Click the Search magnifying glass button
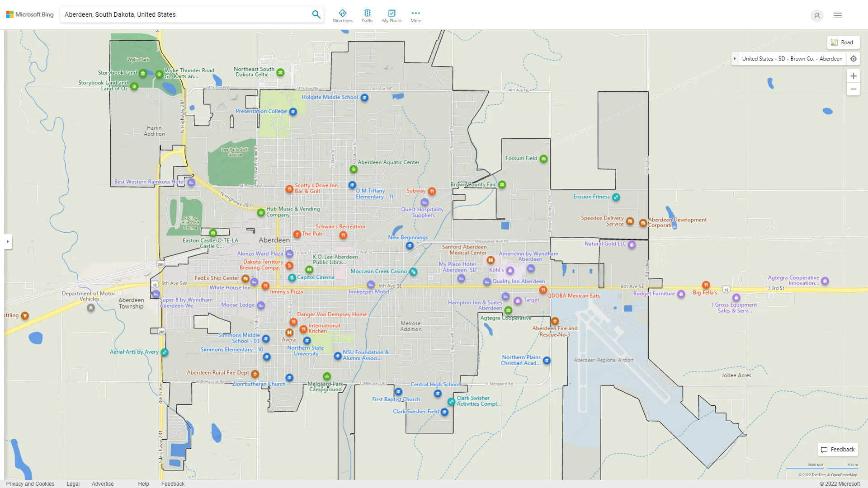The image size is (868, 488). (x=316, y=14)
